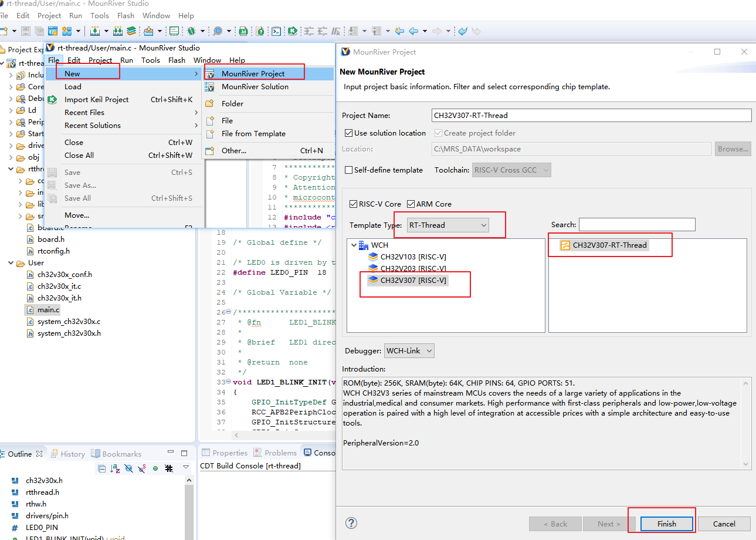Click the Project Name input field
This screenshot has height=540, width=756.
pyautogui.click(x=591, y=116)
